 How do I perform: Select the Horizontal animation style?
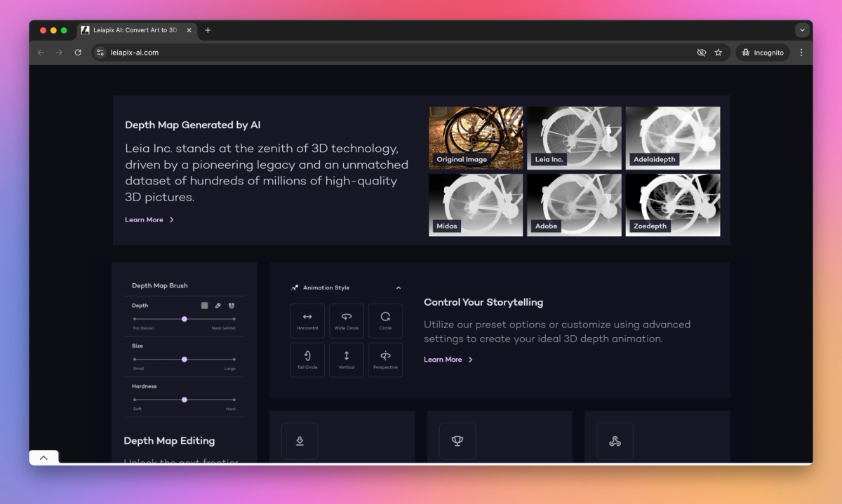pyautogui.click(x=307, y=321)
